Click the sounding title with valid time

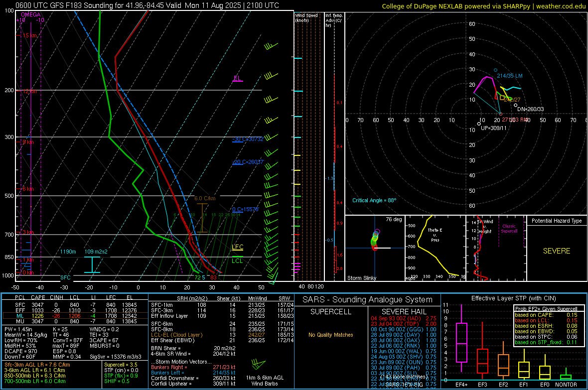[147, 5]
